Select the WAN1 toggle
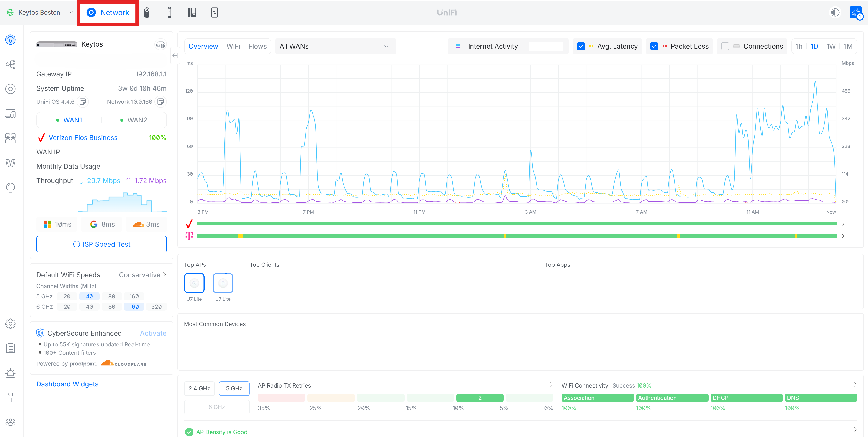Screen dimensions: 868x437 pyautogui.click(x=69, y=120)
